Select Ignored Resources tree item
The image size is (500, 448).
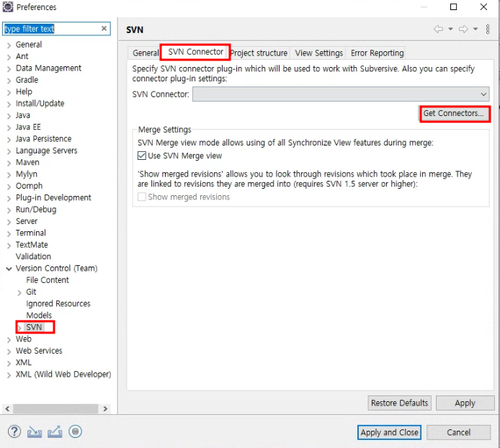pos(58,304)
